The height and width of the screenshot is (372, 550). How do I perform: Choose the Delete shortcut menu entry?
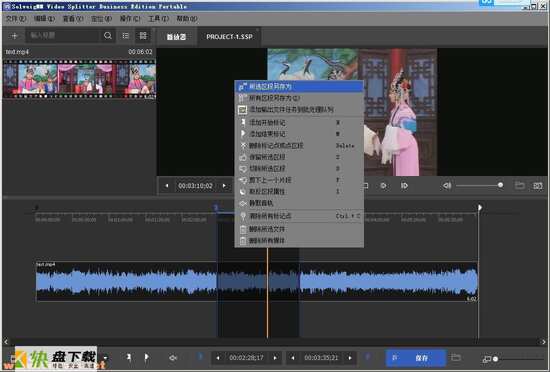tap(299, 146)
